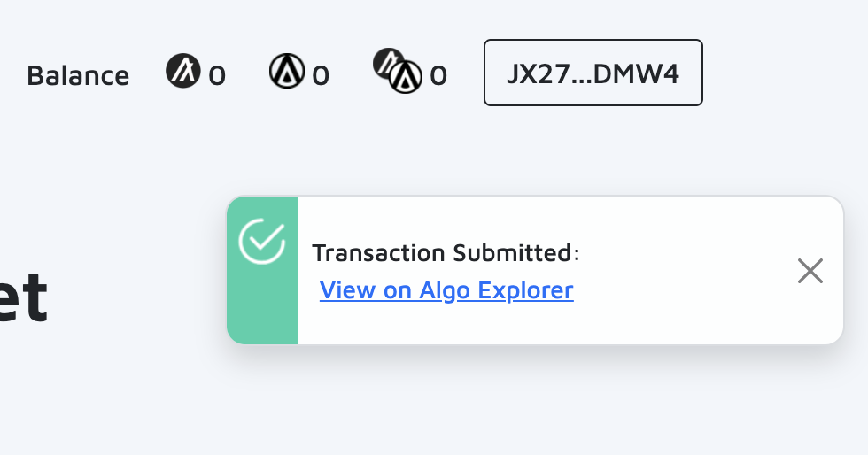The width and height of the screenshot is (868, 455).
Task: Click the small dark token in stacked pair
Action: 386,60
